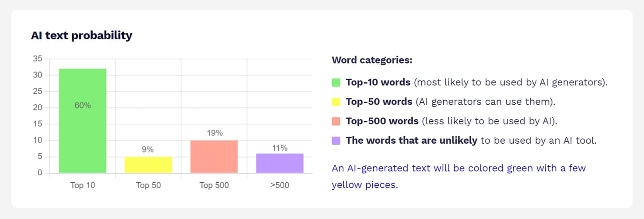Click the green Top 10 bar

point(83,131)
